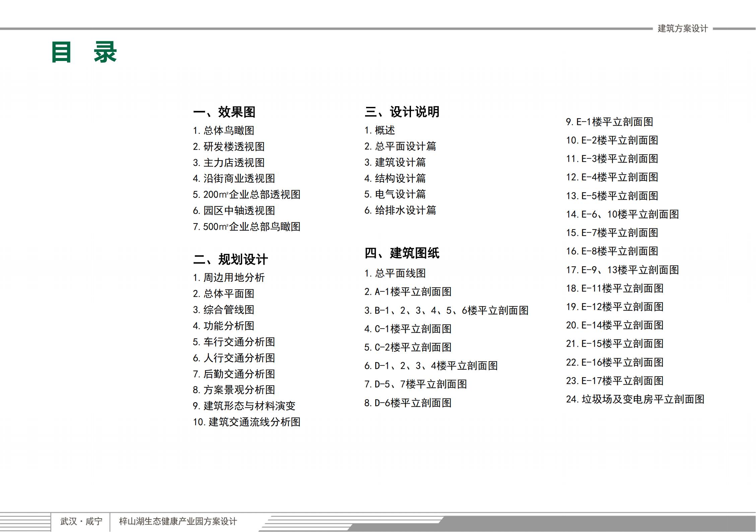Open the 总平面设计篇 entry

click(400, 146)
